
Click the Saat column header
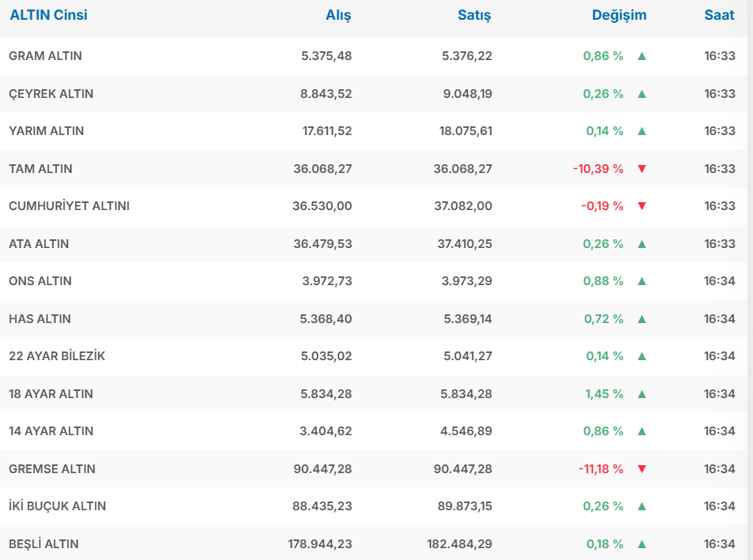tap(719, 15)
